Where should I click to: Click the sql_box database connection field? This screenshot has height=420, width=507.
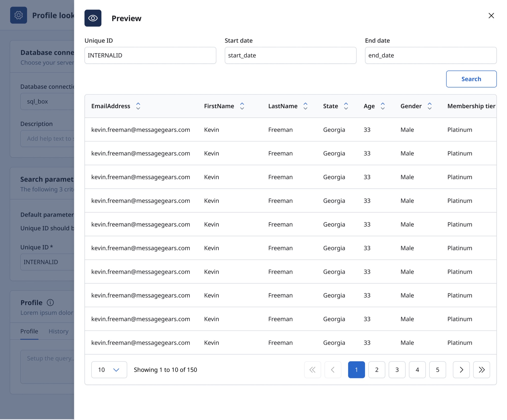pyautogui.click(x=47, y=101)
